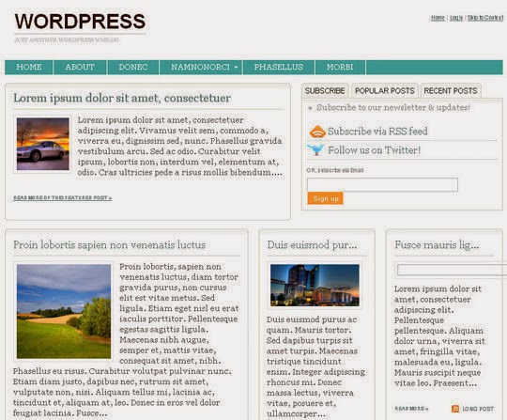
Task: Click Read more under Fusce mauris post
Action: tap(411, 409)
